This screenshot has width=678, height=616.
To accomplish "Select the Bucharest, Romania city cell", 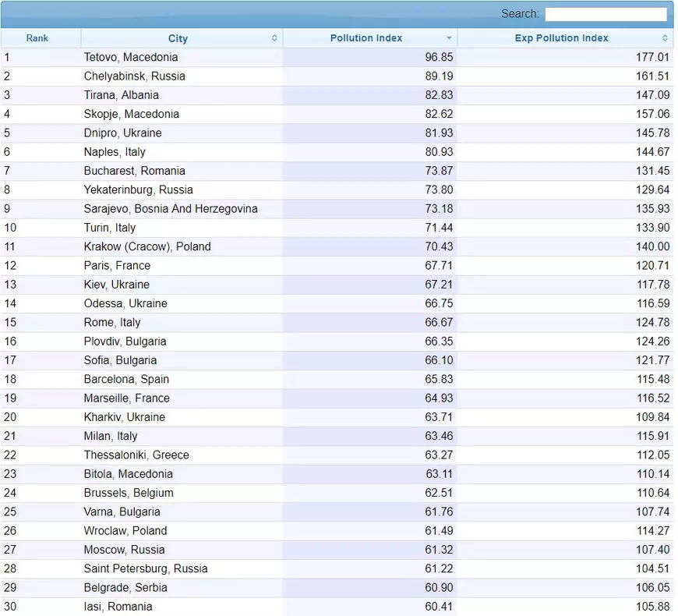I will tap(182, 171).
